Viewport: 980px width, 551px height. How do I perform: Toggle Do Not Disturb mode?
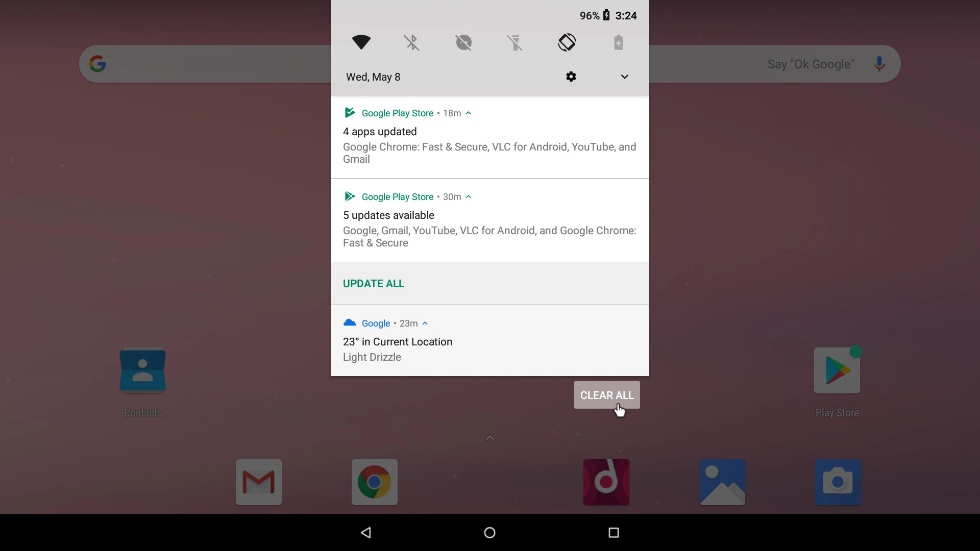[x=463, y=42]
